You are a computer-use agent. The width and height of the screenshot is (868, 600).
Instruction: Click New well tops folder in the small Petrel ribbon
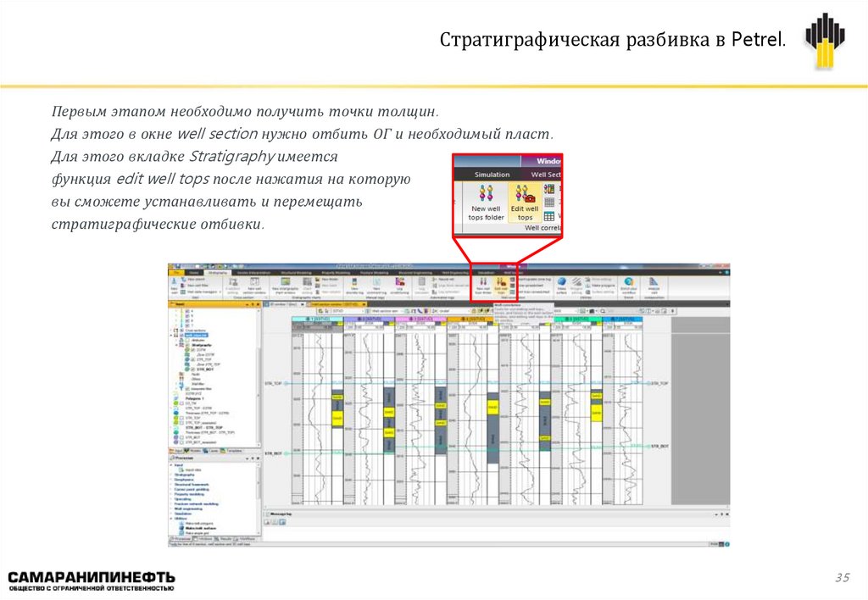point(483,285)
